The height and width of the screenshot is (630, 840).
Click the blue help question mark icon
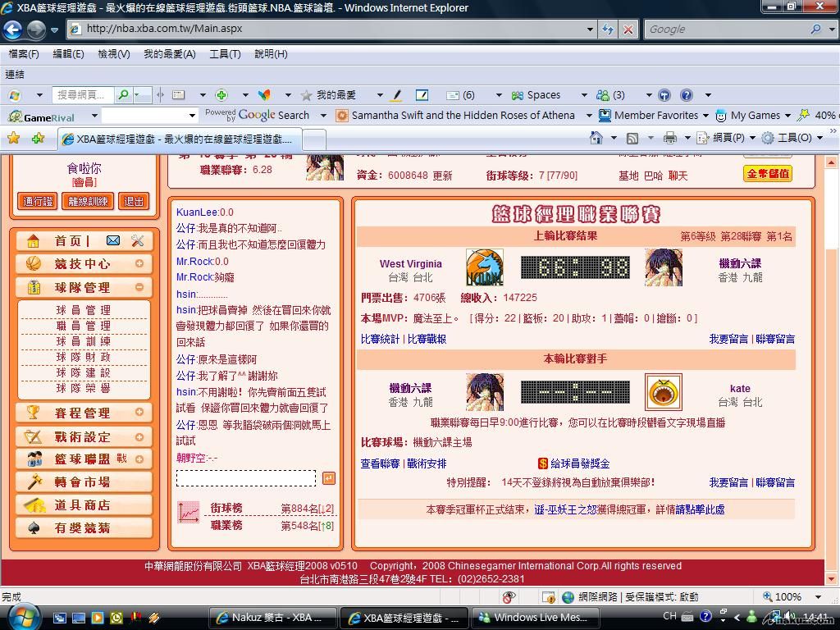pyautogui.click(x=687, y=95)
